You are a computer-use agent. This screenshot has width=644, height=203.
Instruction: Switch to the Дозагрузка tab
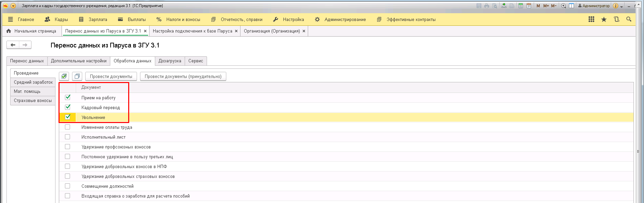pyautogui.click(x=170, y=61)
